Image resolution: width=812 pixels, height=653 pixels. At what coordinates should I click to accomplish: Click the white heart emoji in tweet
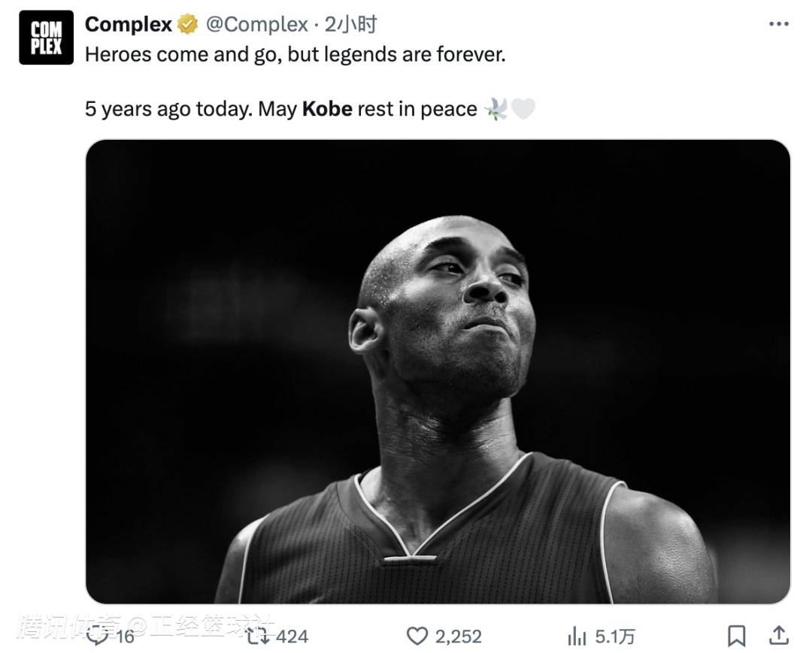click(523, 109)
